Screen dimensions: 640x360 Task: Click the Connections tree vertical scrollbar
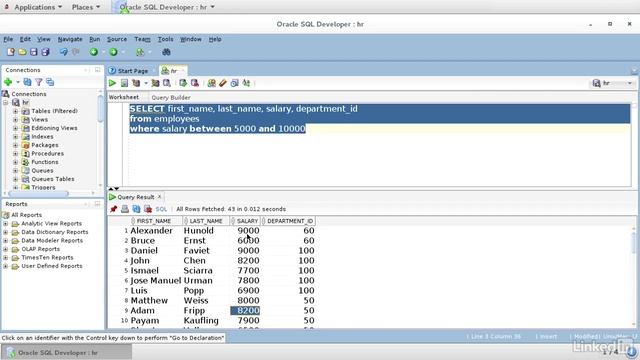tap(100, 109)
